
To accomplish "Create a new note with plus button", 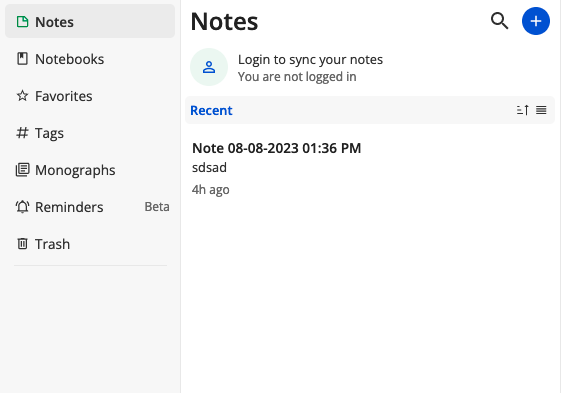I will click(535, 21).
